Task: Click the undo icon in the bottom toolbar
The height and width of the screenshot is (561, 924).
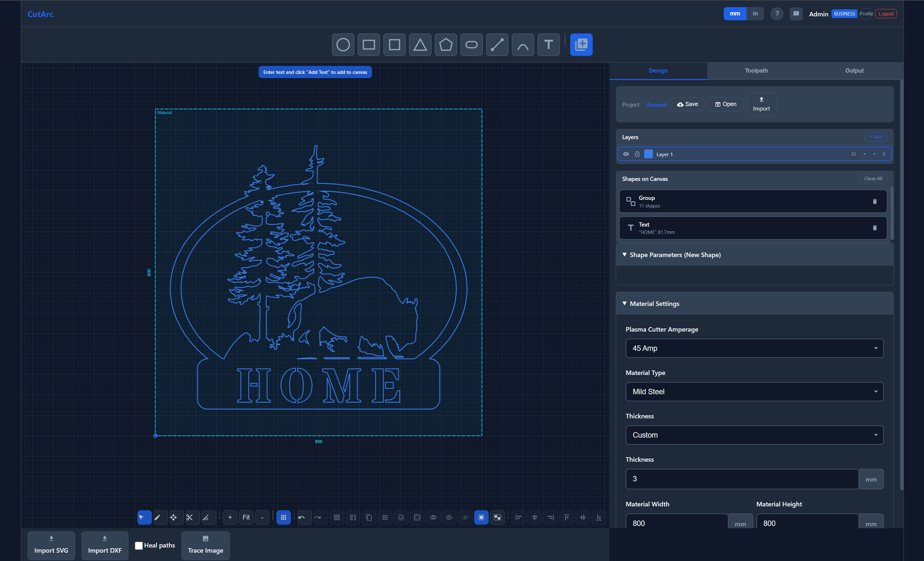Action: [304, 517]
